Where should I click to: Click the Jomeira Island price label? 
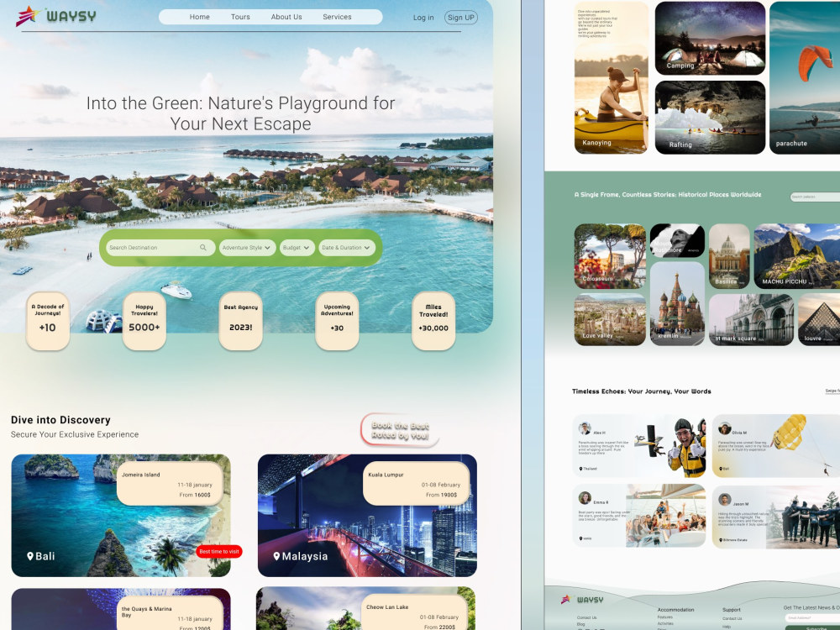(170, 484)
